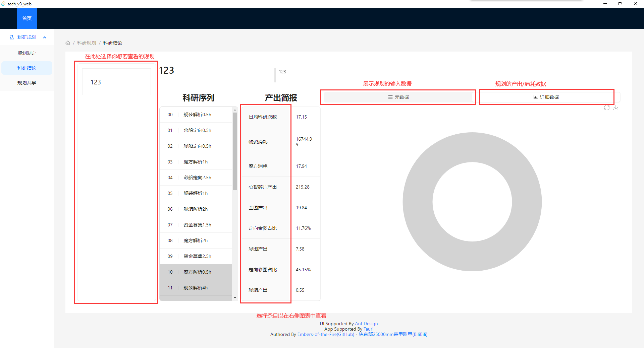The height and width of the screenshot is (348, 644).
Task: Select the 彩图产出 entry
Action: (266, 249)
